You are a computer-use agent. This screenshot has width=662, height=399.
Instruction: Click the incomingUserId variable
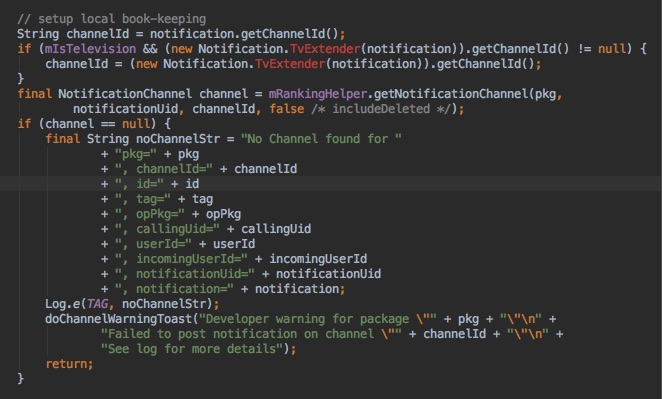[318, 259]
